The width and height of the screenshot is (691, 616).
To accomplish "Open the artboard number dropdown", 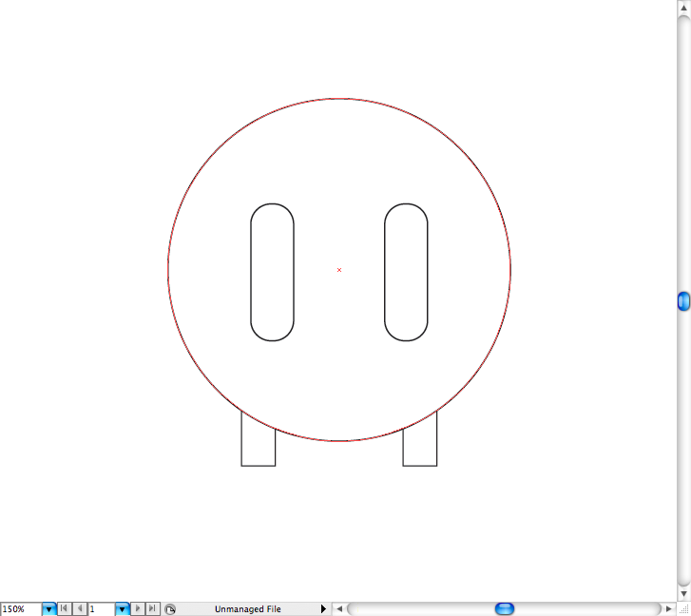I will coord(122,608).
